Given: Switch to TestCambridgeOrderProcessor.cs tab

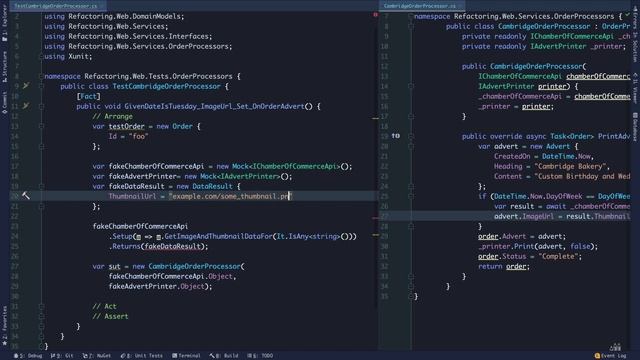Looking at the screenshot, I should (56, 6).
